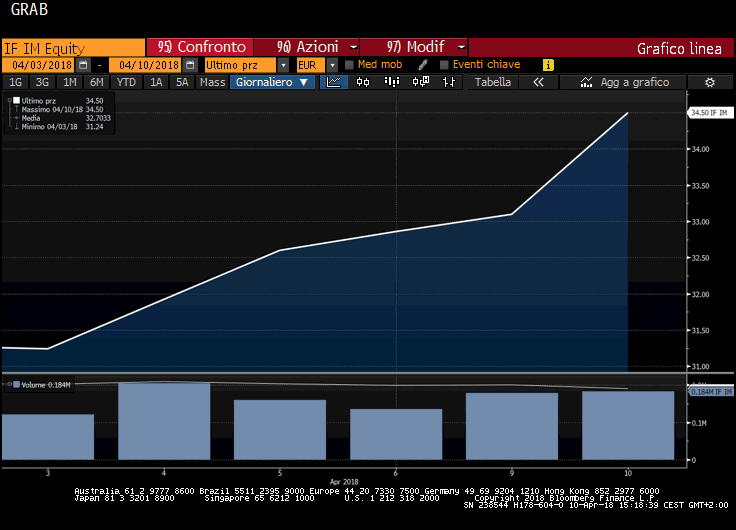Click the Tabella button
This screenshot has width=736, height=530.
[492, 82]
